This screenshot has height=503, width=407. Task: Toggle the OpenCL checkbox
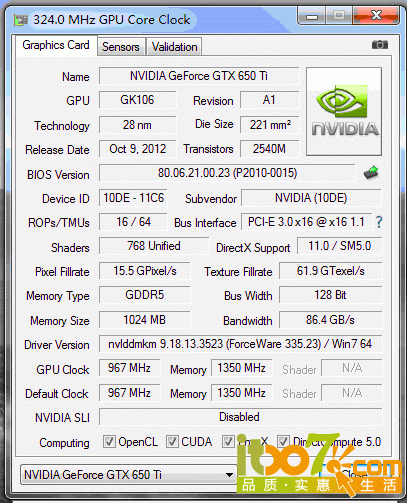pyautogui.click(x=109, y=442)
